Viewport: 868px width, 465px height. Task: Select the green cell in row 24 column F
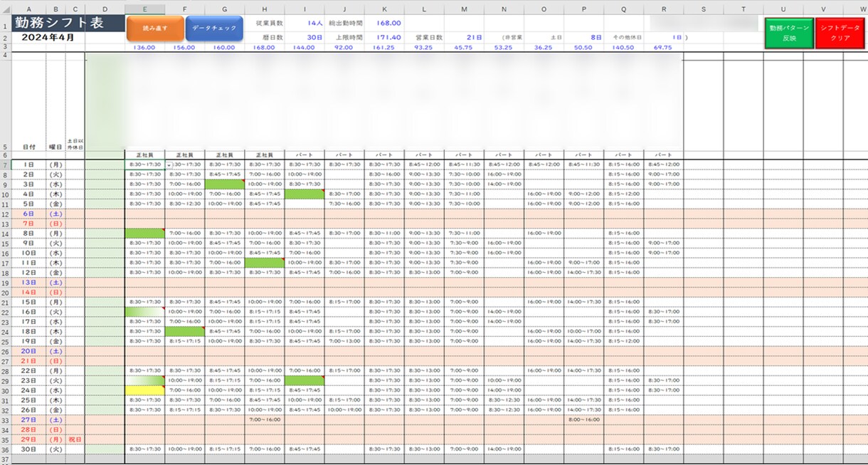[185, 331]
